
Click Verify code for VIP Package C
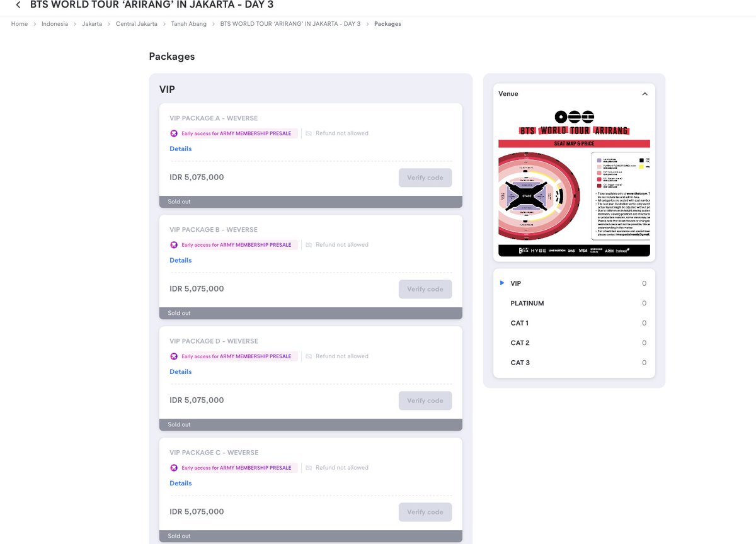coord(425,512)
